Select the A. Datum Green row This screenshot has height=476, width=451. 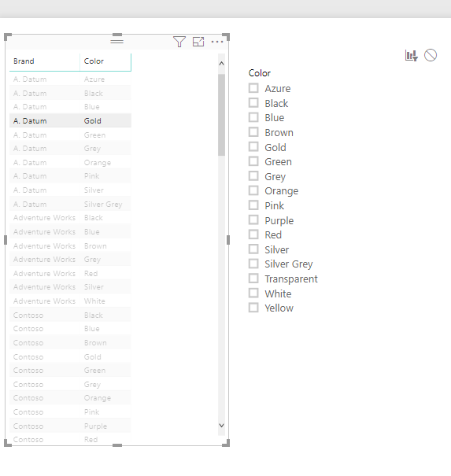(71, 135)
